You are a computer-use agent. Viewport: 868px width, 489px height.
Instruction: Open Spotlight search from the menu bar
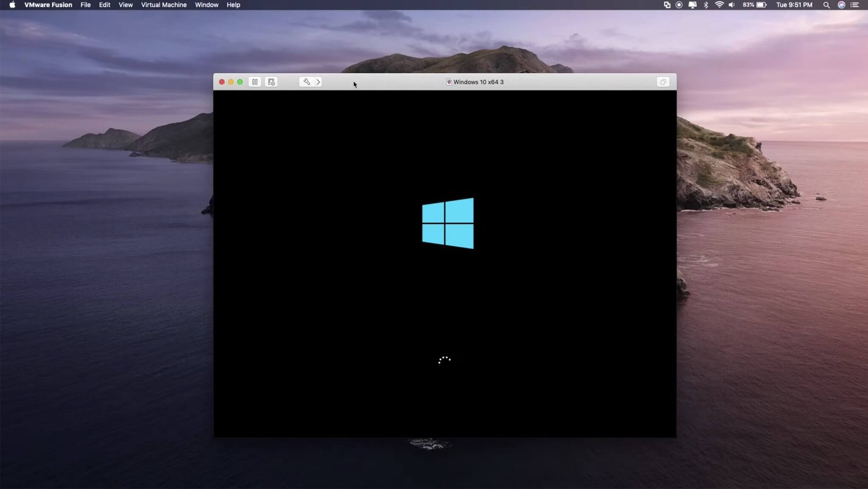click(826, 5)
